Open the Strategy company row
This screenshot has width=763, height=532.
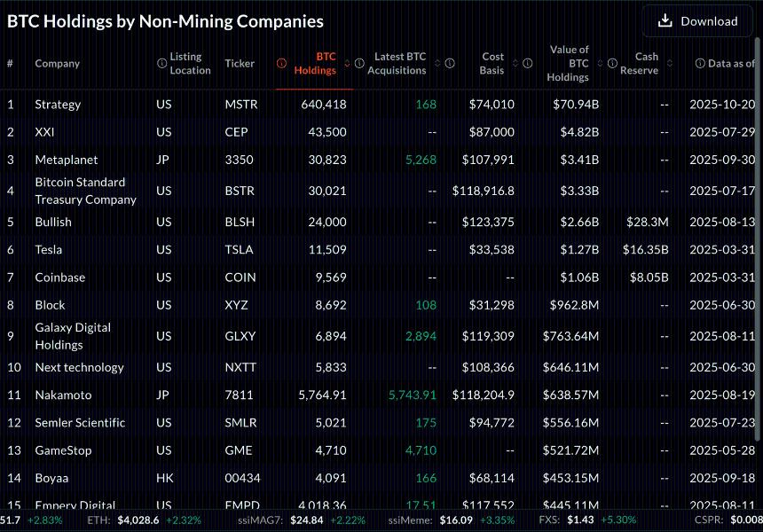click(x=58, y=105)
